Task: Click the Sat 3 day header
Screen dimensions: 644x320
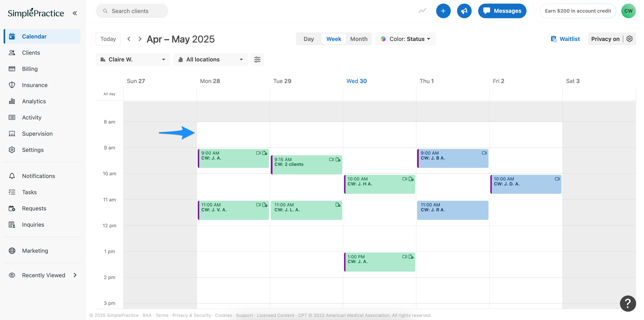Action: coord(573,81)
